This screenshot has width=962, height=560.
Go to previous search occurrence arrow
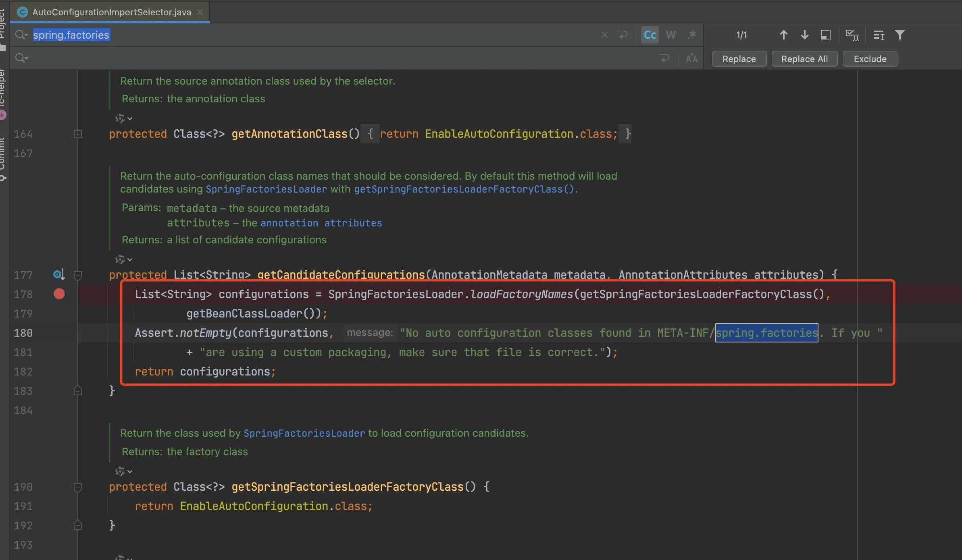783,35
